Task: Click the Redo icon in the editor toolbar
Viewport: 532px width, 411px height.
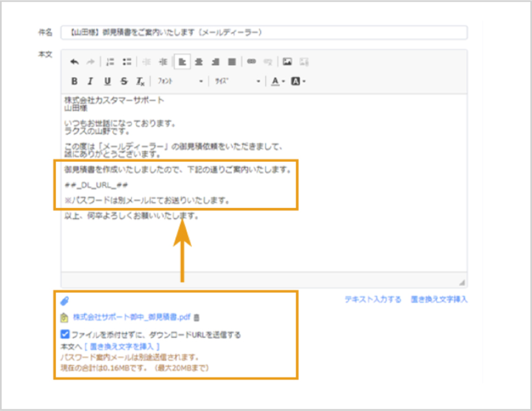Action: (90, 61)
